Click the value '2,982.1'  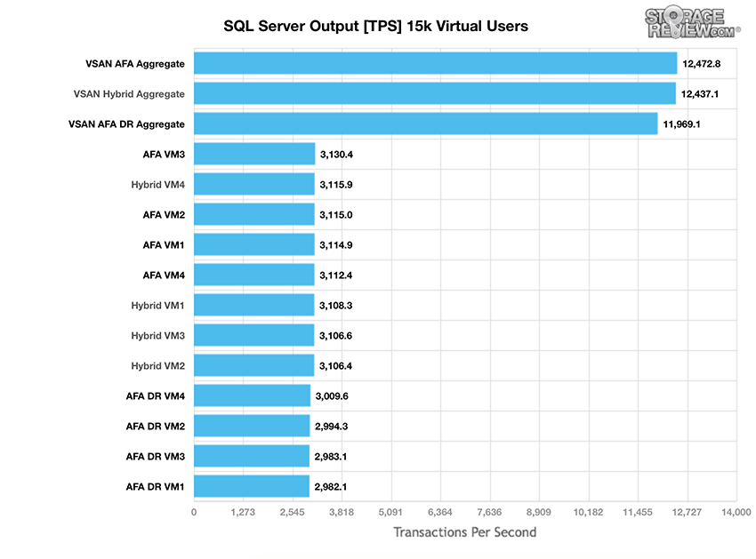click(331, 487)
